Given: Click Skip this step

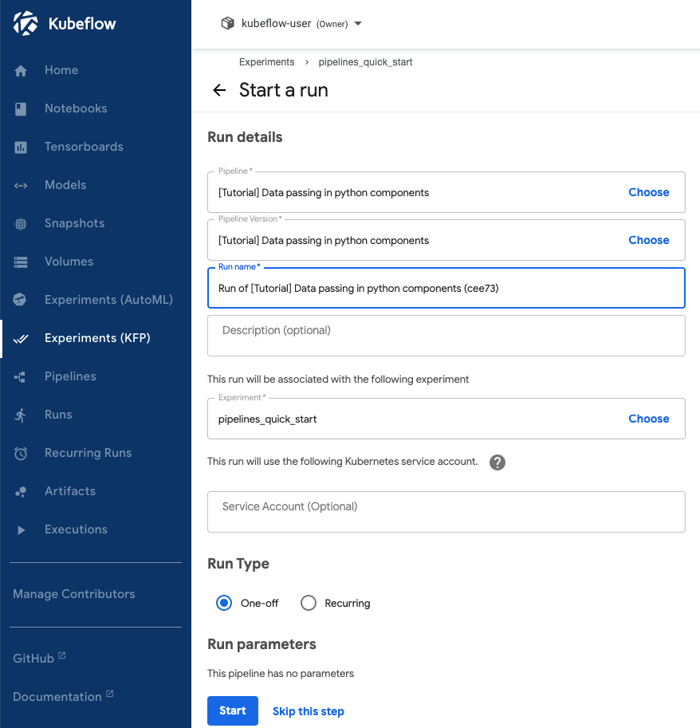Looking at the screenshot, I should pos(309,710).
